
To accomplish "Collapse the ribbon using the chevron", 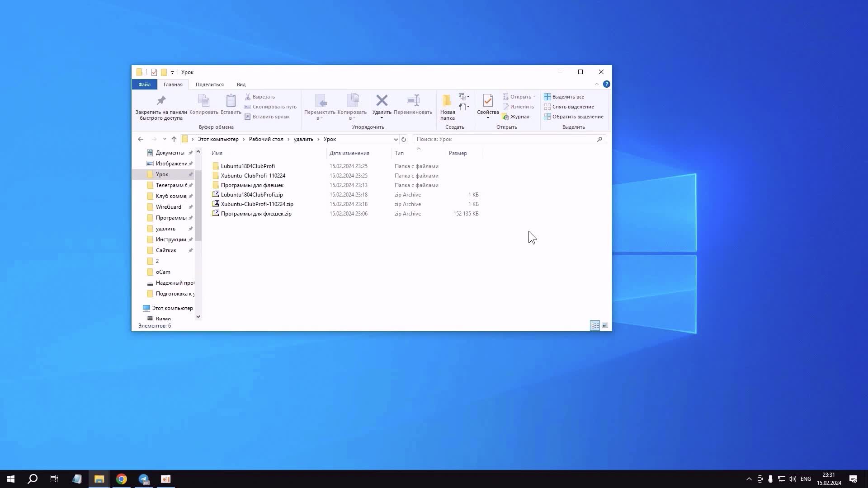I will tap(597, 84).
